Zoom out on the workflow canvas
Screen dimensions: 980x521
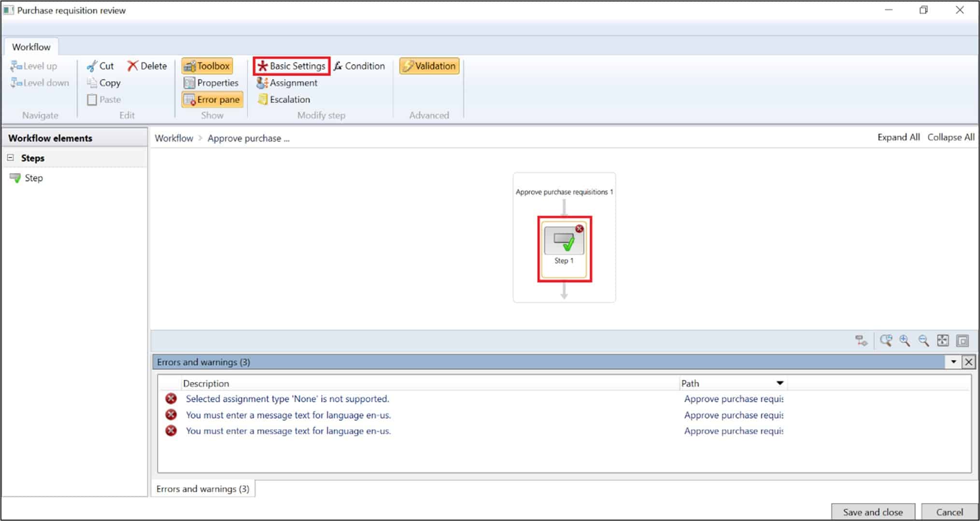(923, 341)
